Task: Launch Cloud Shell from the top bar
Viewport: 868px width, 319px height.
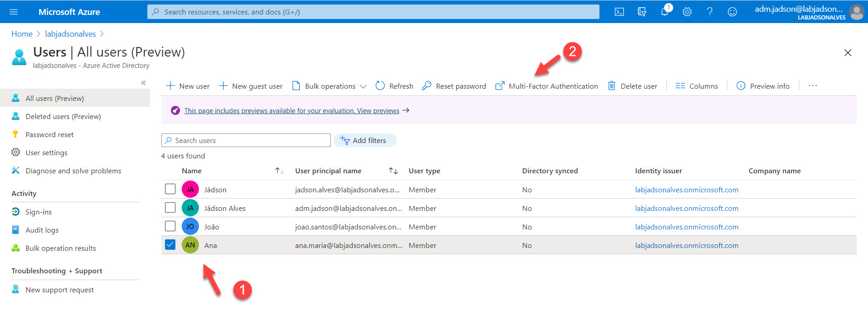Action: pos(619,12)
